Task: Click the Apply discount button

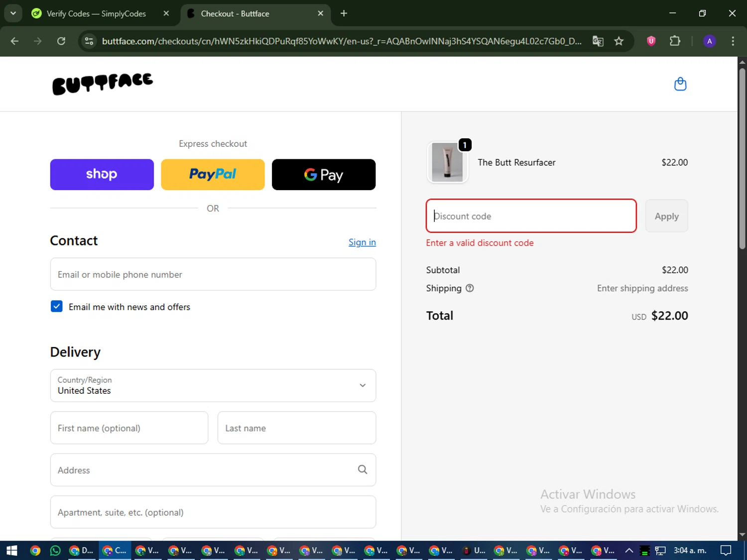Action: 666,216
